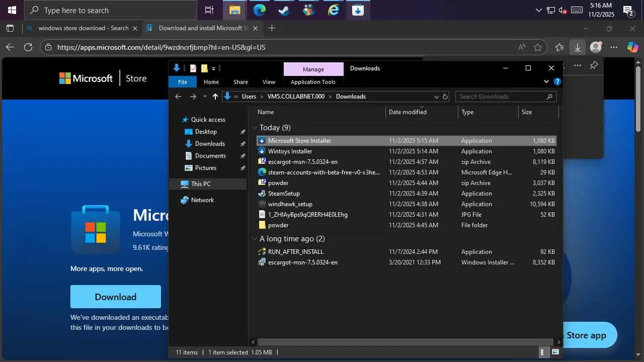Viewport: 644px width, 362px height.
Task: Refresh the Edge page
Action: click(28, 47)
